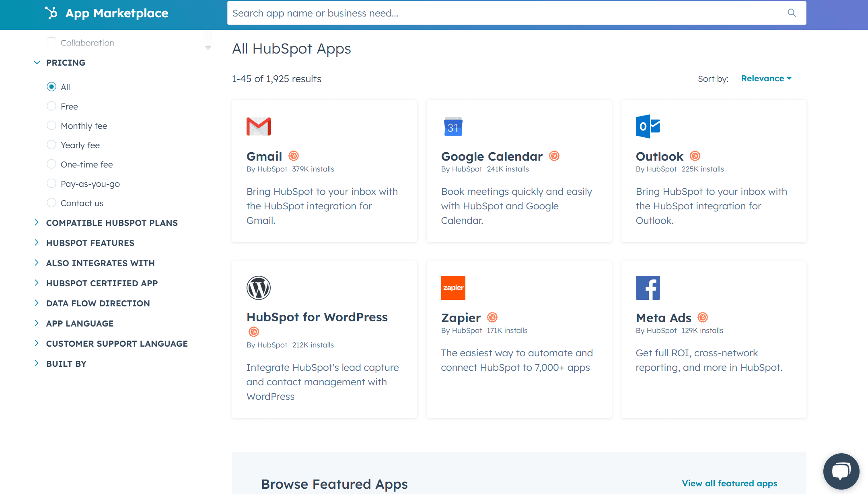Open the Outlook app icon
This screenshot has width=868, height=494.
648,126
